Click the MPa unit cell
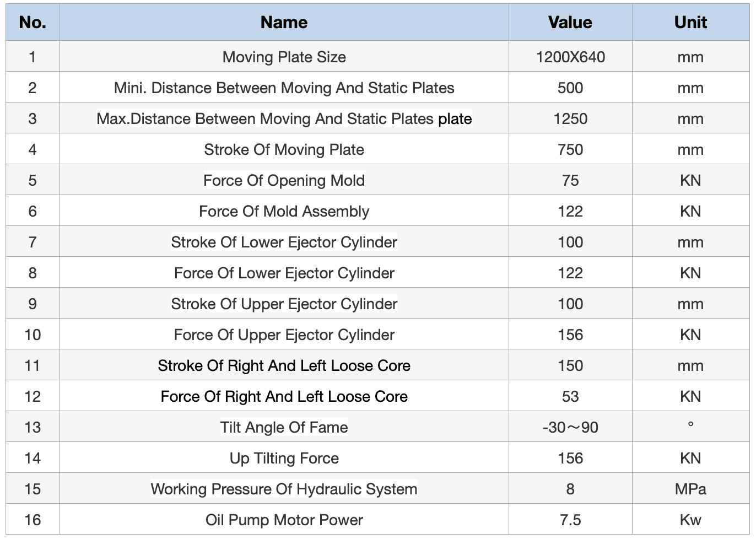Image resolution: width=756 pixels, height=539 pixels. pyautogui.click(x=690, y=489)
